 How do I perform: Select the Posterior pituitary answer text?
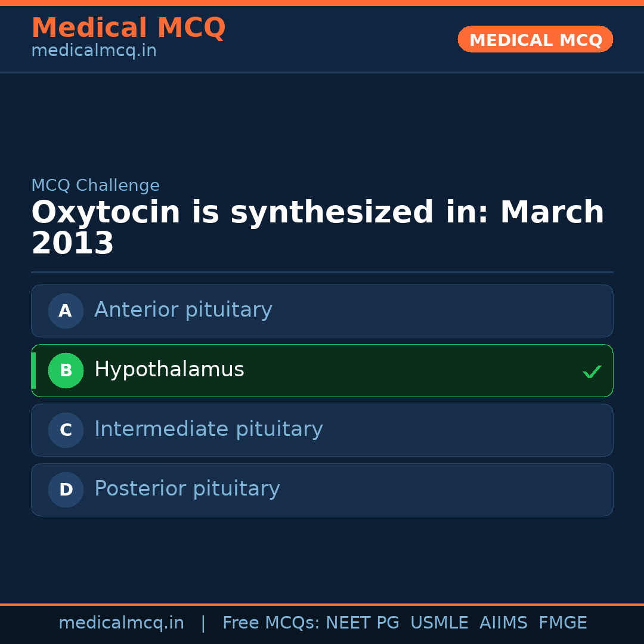(187, 489)
